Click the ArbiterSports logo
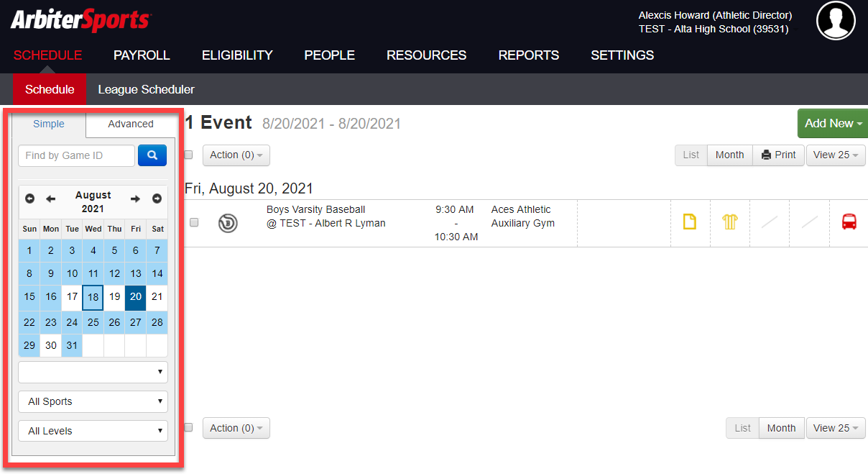 (80, 20)
